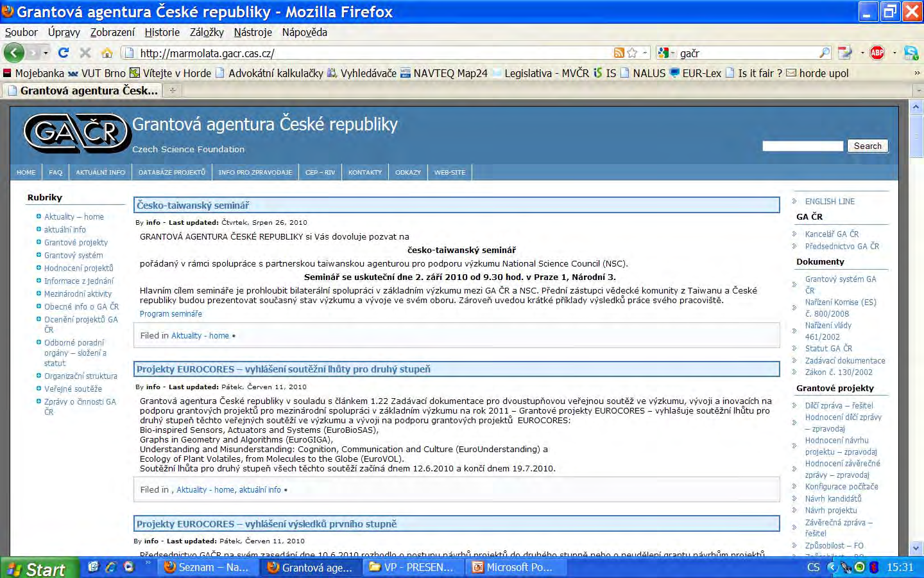Open the Zadávací dokumentace link

[x=845, y=360]
